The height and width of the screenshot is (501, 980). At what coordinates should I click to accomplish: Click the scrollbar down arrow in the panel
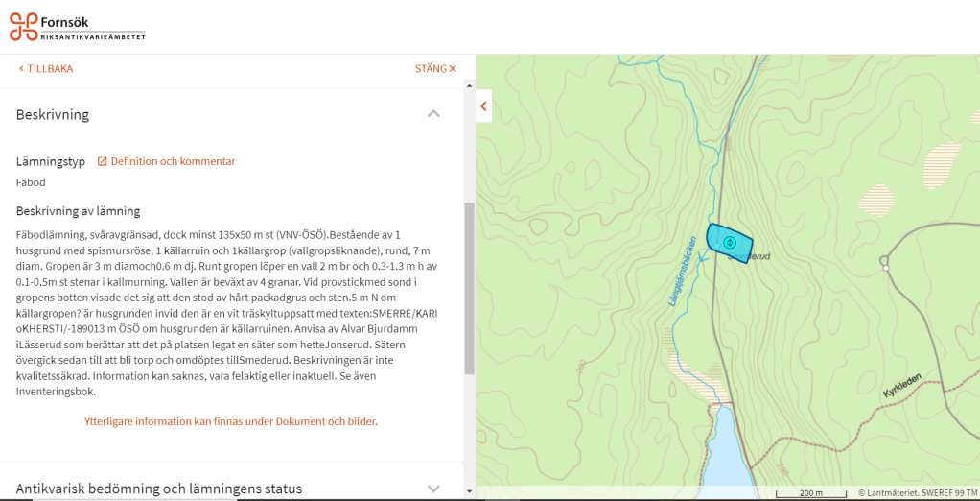click(x=469, y=491)
